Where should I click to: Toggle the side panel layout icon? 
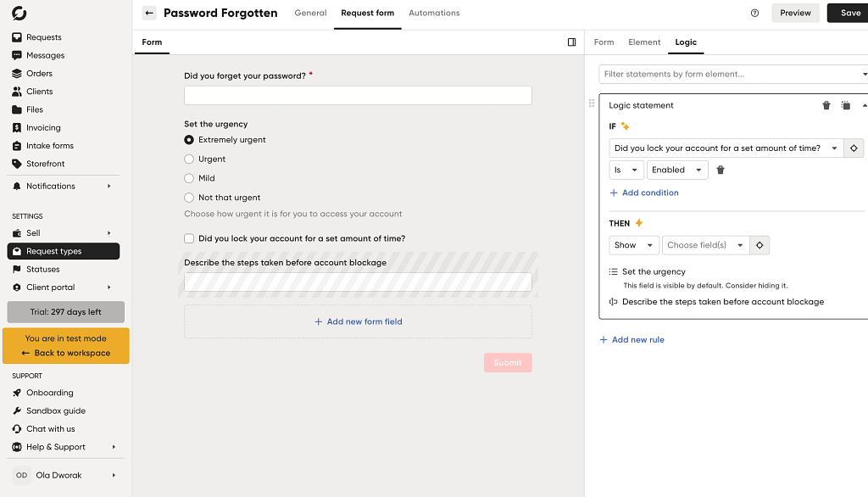(572, 42)
